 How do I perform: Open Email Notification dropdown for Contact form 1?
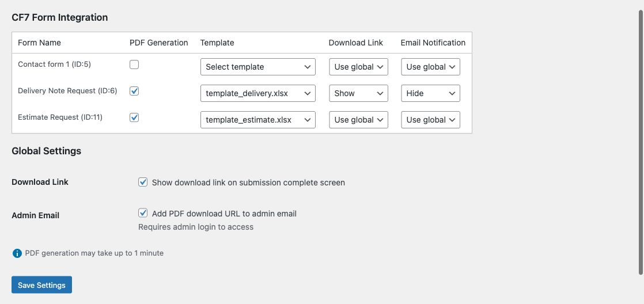point(430,67)
